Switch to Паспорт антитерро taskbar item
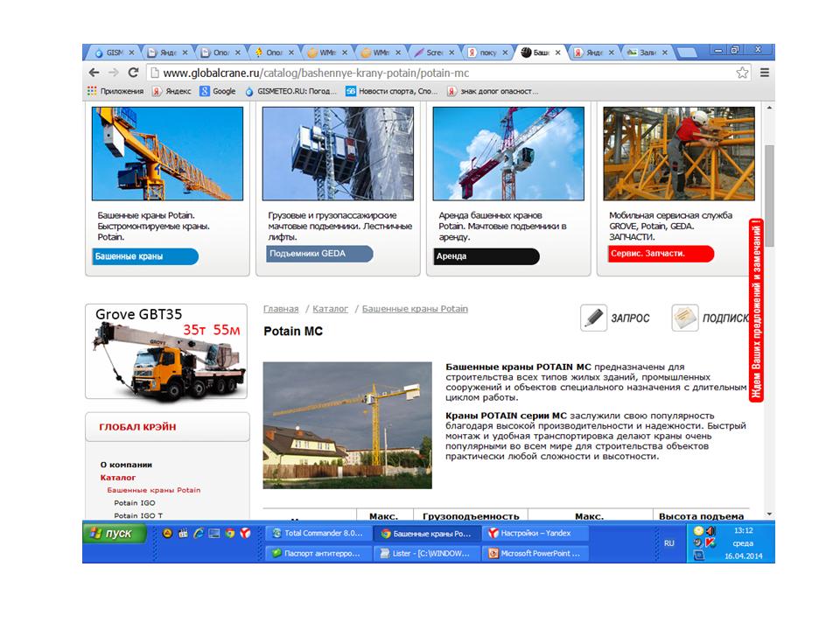This screenshot has height=630, width=840. point(318,553)
